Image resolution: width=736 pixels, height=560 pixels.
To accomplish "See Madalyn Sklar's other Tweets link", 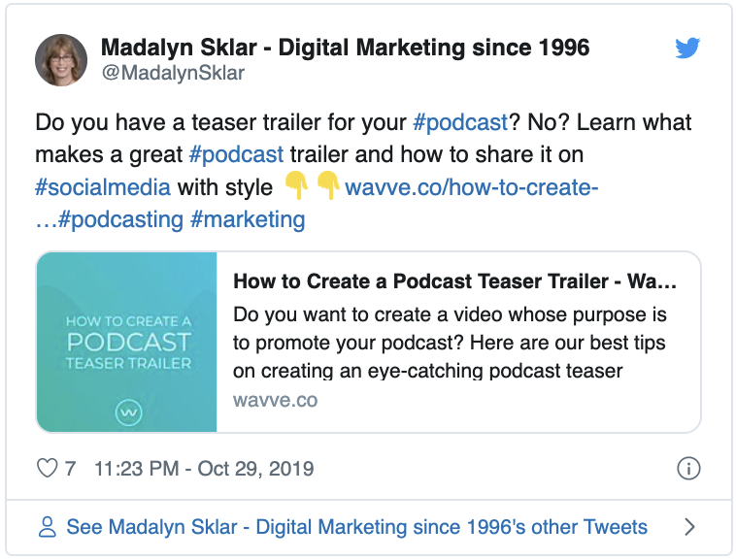I will [356, 527].
